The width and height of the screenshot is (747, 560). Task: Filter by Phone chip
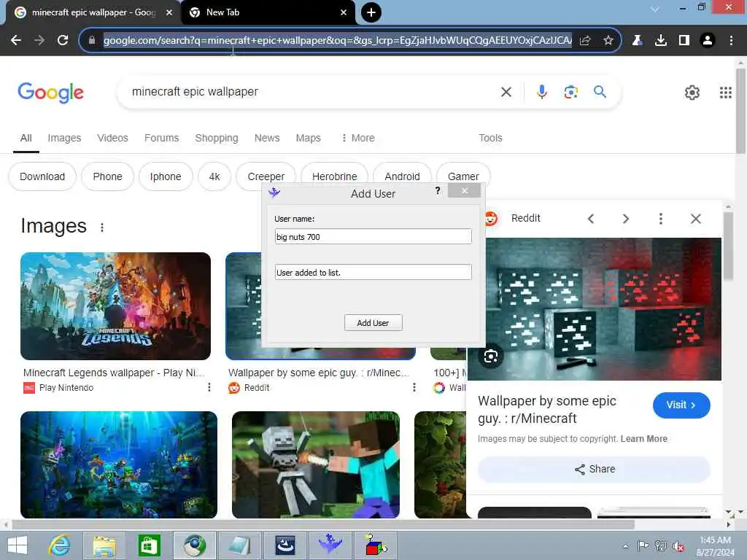(x=108, y=176)
